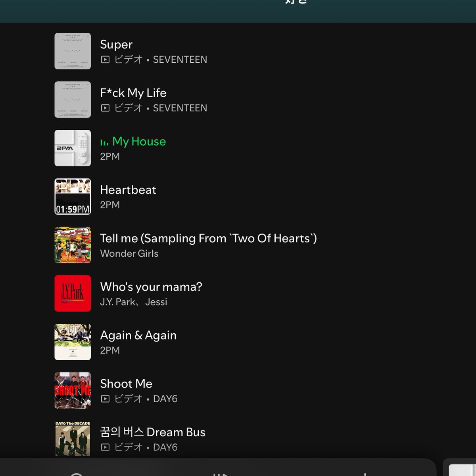Play the song titled Super
Image resolution: width=476 pixels, height=476 pixels.
116,44
